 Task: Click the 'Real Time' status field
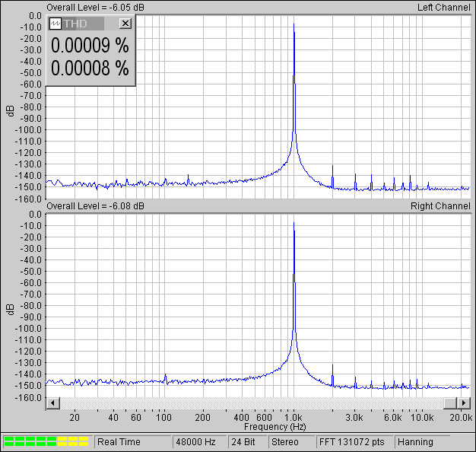[133, 441]
